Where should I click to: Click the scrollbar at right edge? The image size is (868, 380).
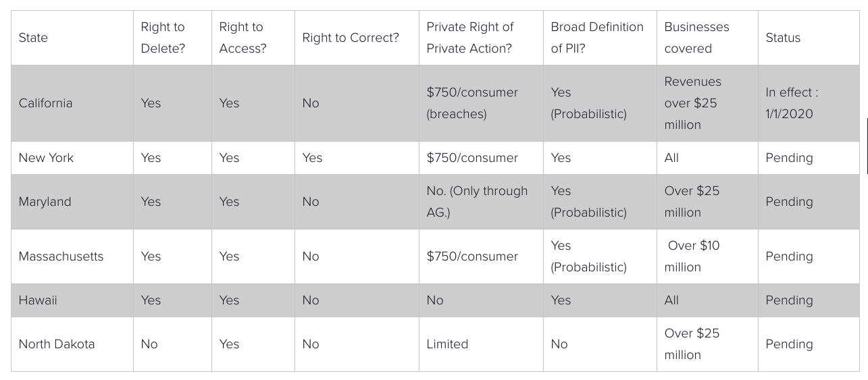pyautogui.click(x=867, y=146)
